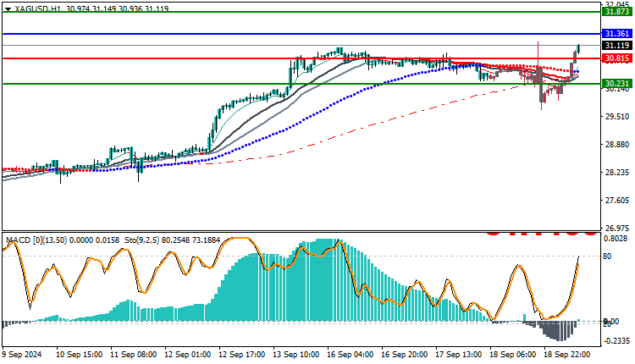Click the 16 Sep 04:00 time label
Image resolution: width=635 pixels, height=364 pixels.
(x=351, y=355)
